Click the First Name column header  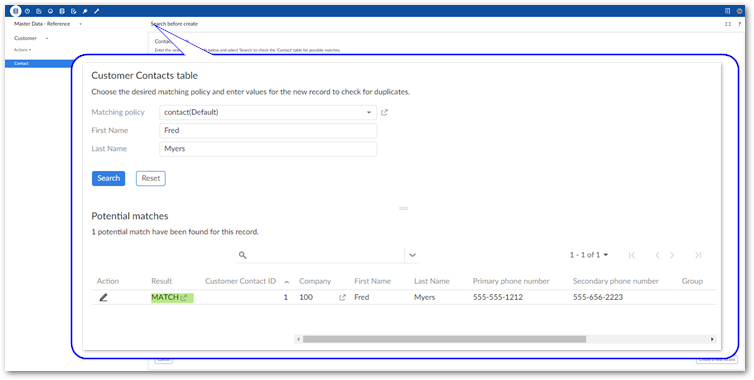[x=373, y=281]
